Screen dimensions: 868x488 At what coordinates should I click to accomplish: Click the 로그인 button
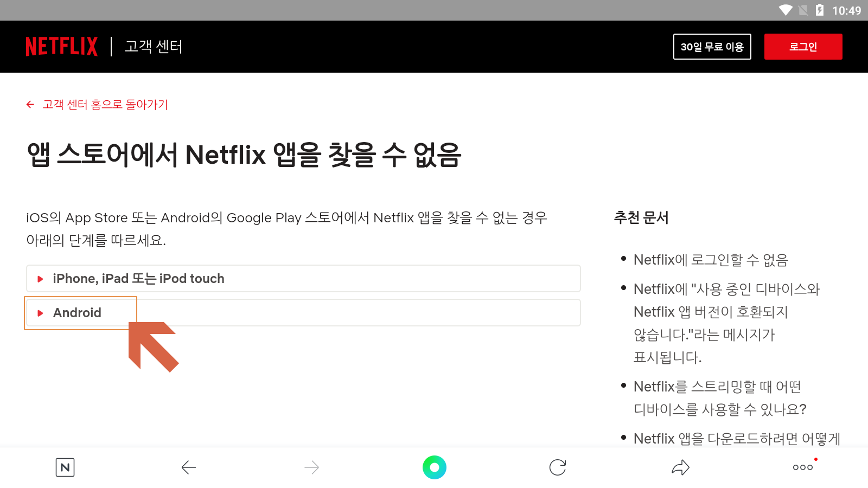803,47
